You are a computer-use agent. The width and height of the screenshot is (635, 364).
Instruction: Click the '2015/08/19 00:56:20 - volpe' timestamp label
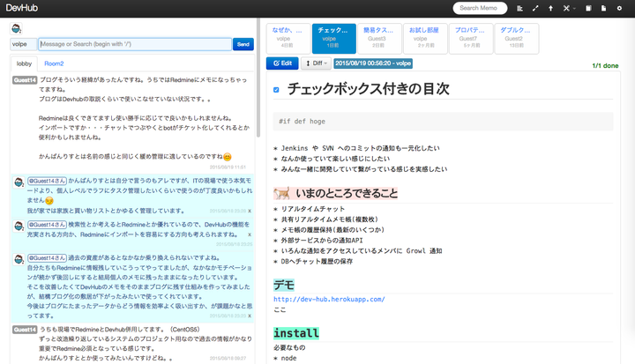373,63
